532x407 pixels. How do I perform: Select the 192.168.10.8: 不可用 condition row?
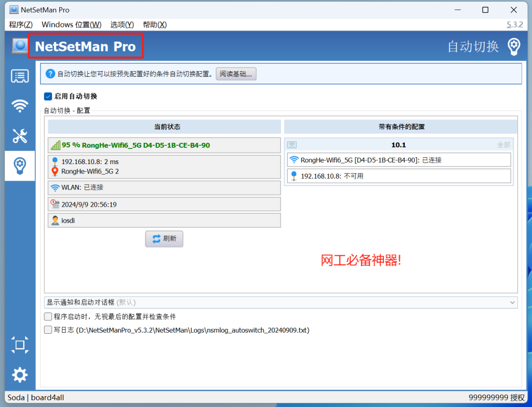click(x=399, y=176)
